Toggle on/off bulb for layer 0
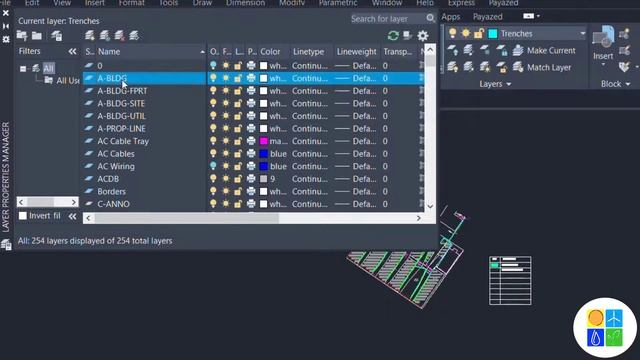 coord(213,65)
